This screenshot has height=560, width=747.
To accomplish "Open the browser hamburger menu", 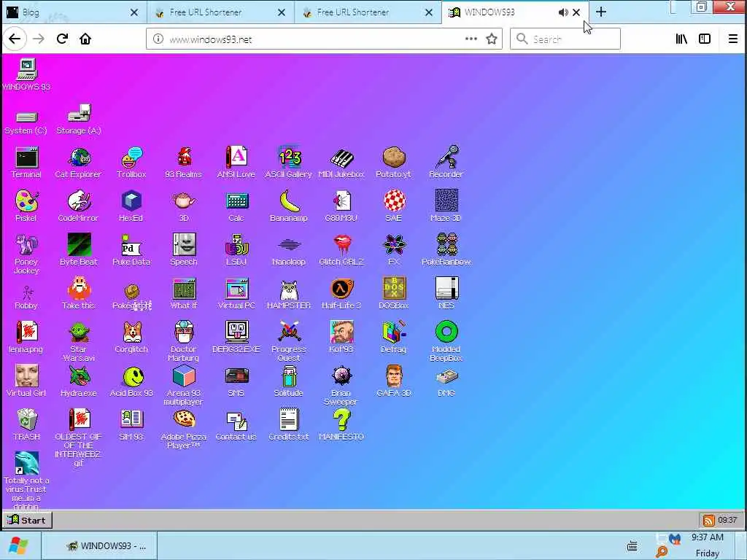I will pyautogui.click(x=733, y=39).
